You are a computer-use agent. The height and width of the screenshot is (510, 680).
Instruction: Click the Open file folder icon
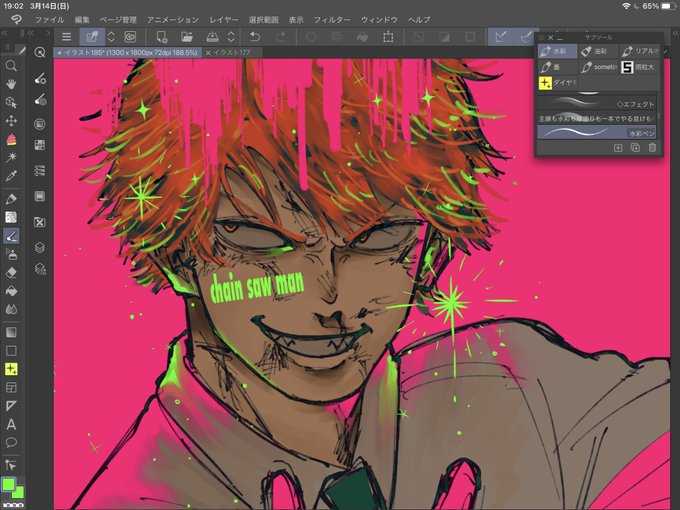(187, 37)
